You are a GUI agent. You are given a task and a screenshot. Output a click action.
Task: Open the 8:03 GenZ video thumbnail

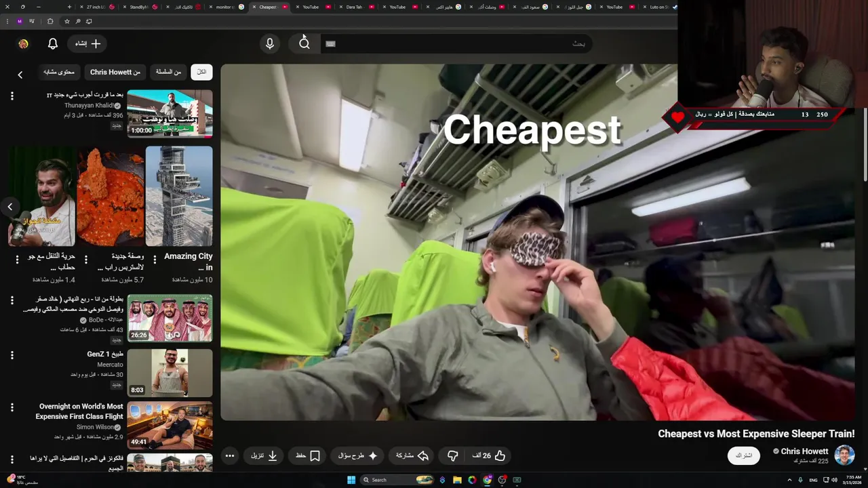coord(170,373)
